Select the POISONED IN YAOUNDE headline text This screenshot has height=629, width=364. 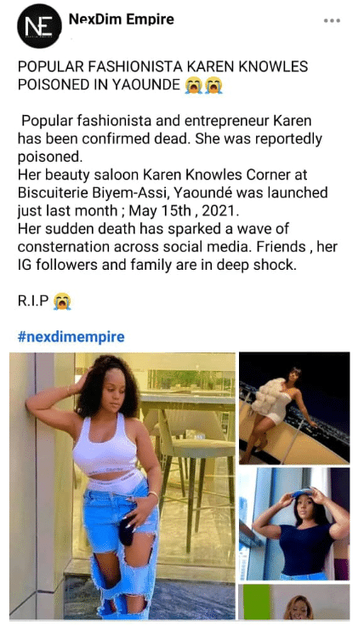[99, 85]
